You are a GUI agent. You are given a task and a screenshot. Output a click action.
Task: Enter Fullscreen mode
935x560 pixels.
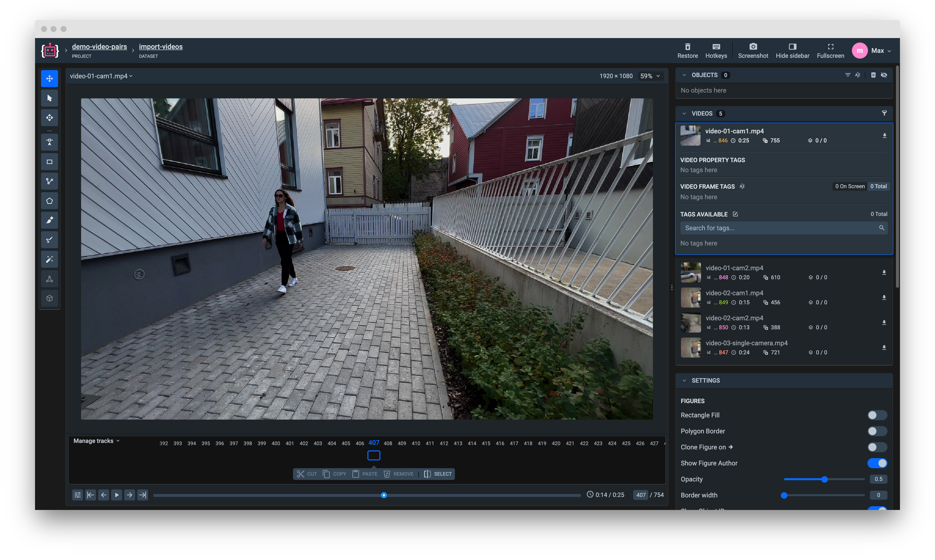830,51
